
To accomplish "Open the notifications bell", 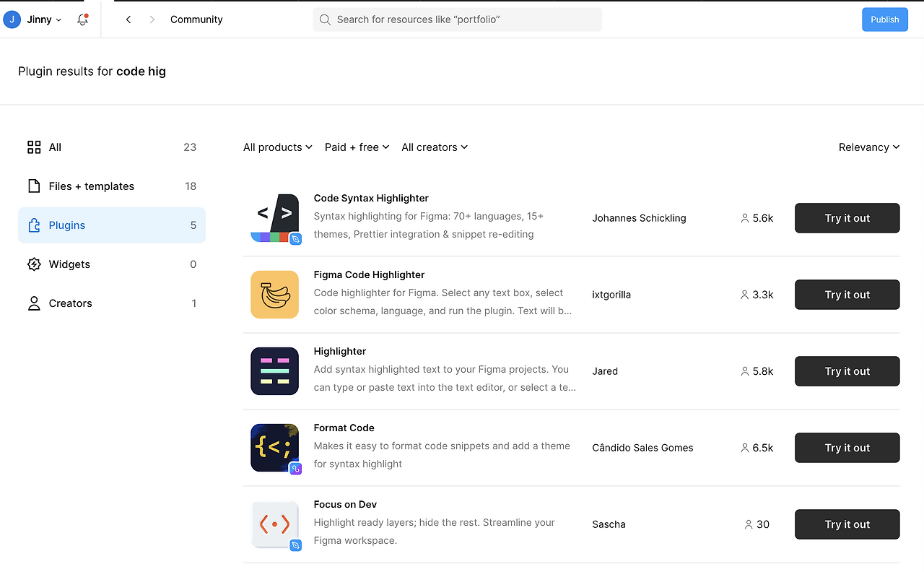I will 82,19.
